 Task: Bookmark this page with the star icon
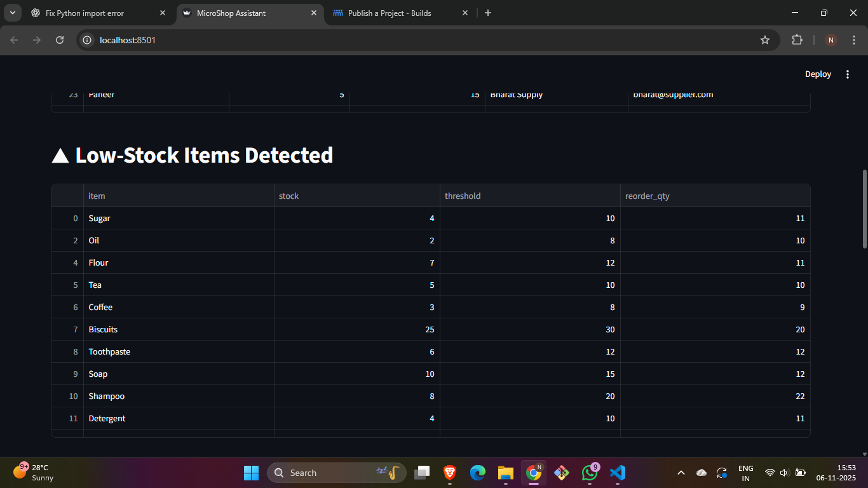(765, 40)
